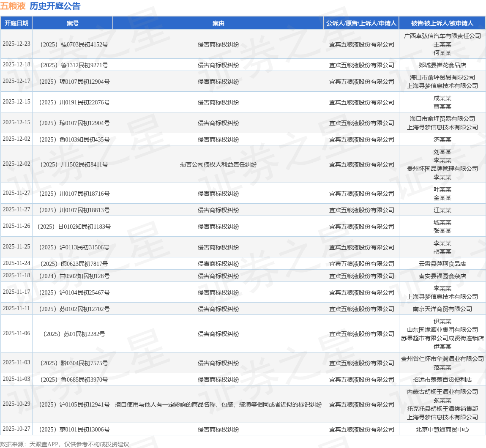486x448 pixels.
Task: Select case number (2025)沪0113民初31506号
Action: point(73,247)
